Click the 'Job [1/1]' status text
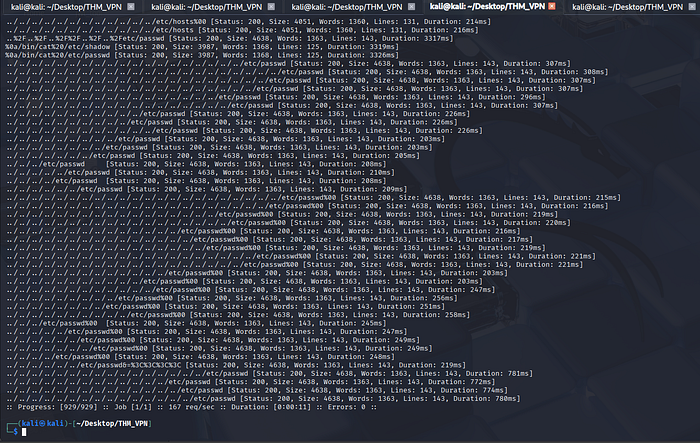 tap(133, 407)
